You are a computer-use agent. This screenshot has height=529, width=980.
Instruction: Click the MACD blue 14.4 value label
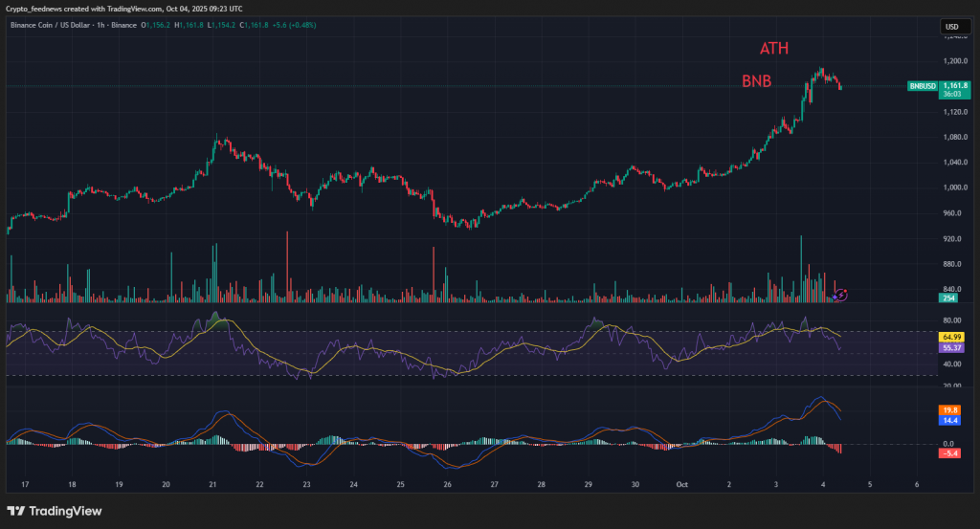[x=950, y=420]
